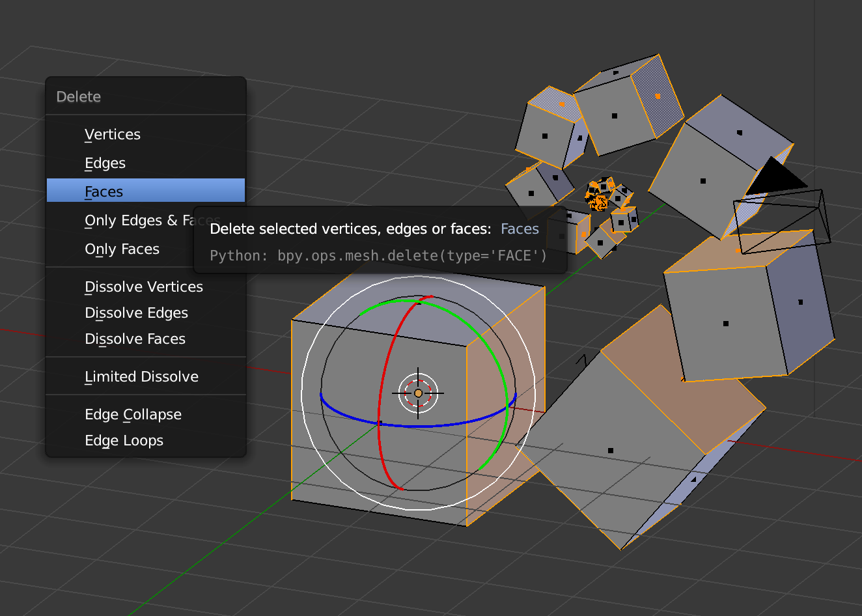The height and width of the screenshot is (616, 862).
Task: Choose Edge Loops delete option
Action: (x=124, y=440)
